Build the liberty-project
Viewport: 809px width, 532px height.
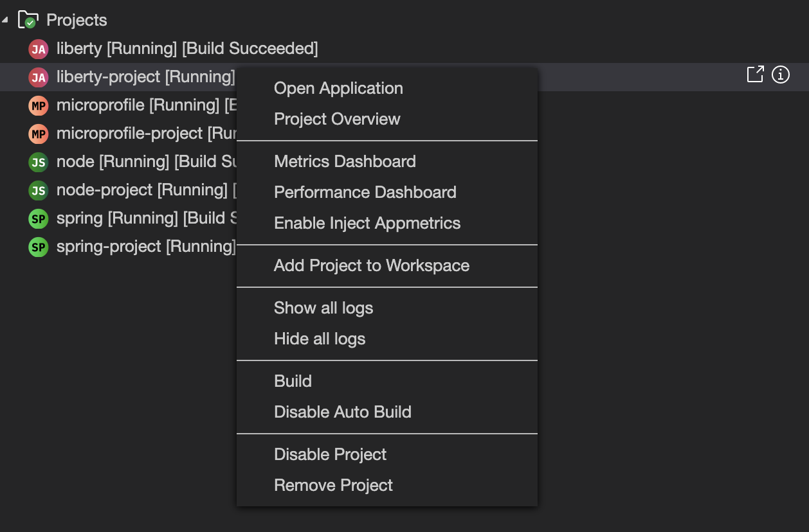pyautogui.click(x=293, y=381)
